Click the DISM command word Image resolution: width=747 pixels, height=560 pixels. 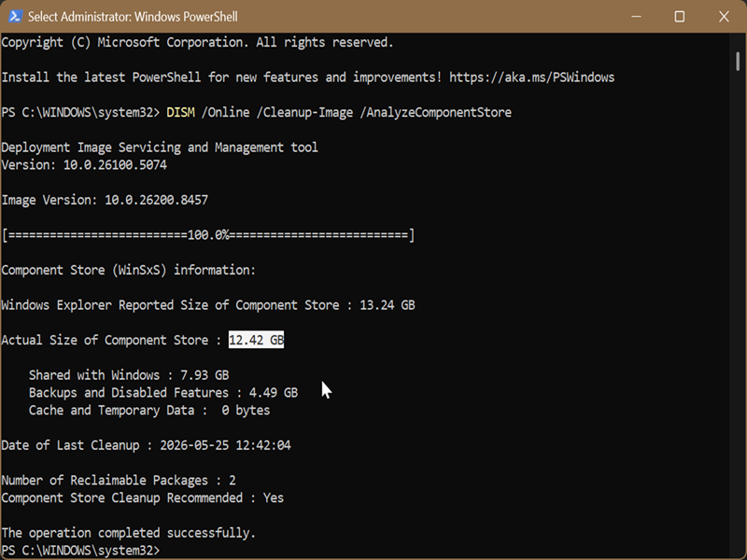(180, 112)
